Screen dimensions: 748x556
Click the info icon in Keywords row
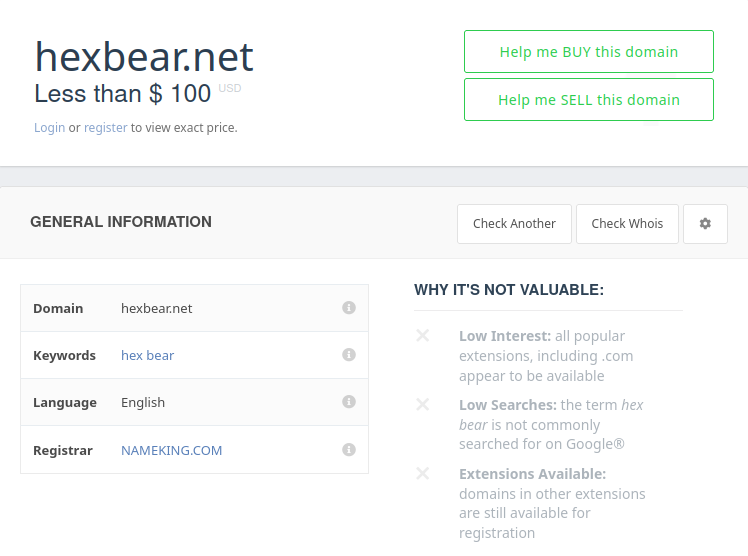349,355
